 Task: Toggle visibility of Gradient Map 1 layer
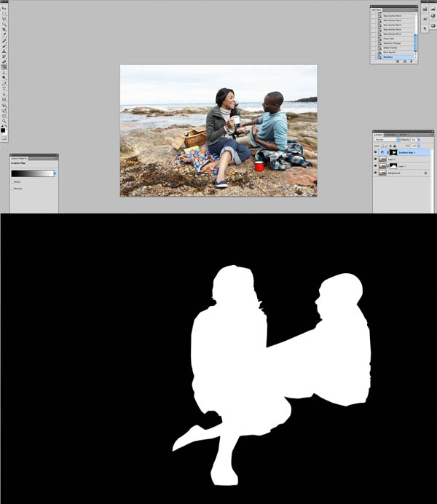[x=376, y=153]
